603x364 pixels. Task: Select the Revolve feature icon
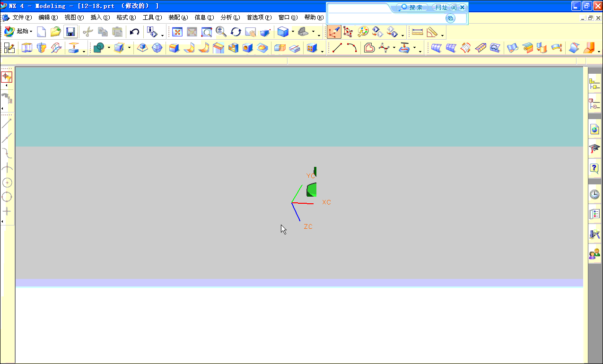coord(42,48)
